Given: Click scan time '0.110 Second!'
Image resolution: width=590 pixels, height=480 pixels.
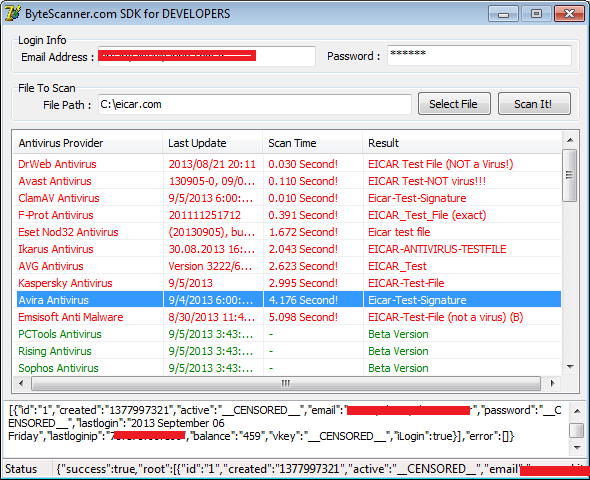Looking at the screenshot, I should click(303, 181).
